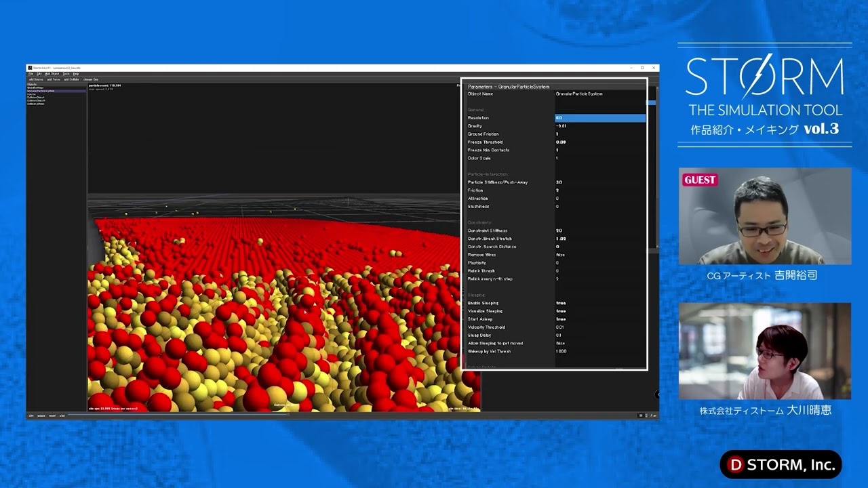Edit the Attraction value

pyautogui.click(x=599, y=199)
